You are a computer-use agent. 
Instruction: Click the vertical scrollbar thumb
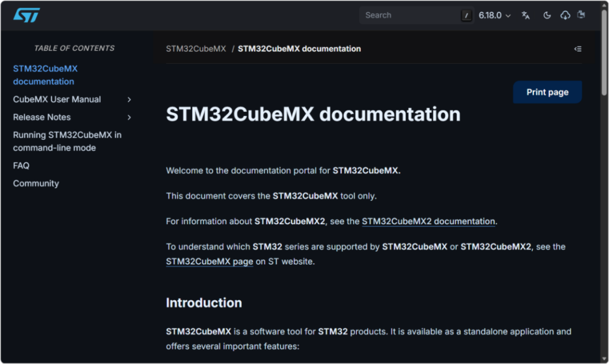pos(604,52)
